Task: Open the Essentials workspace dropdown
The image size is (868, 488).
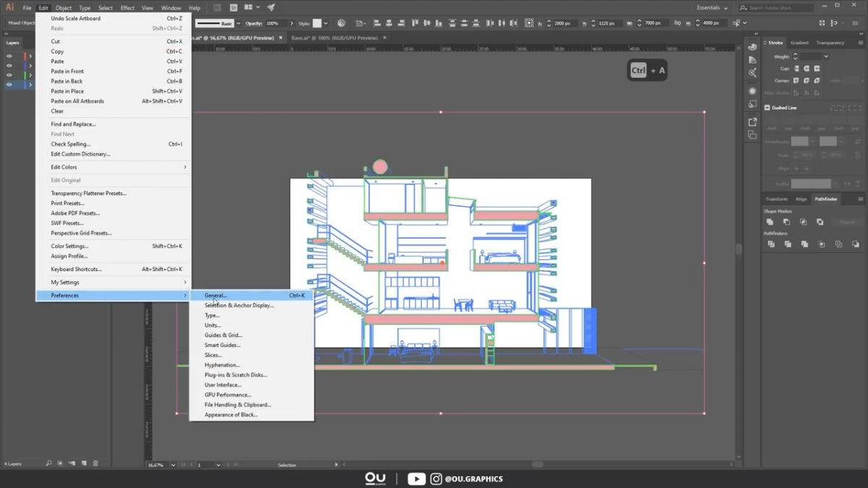Action: [x=712, y=7]
